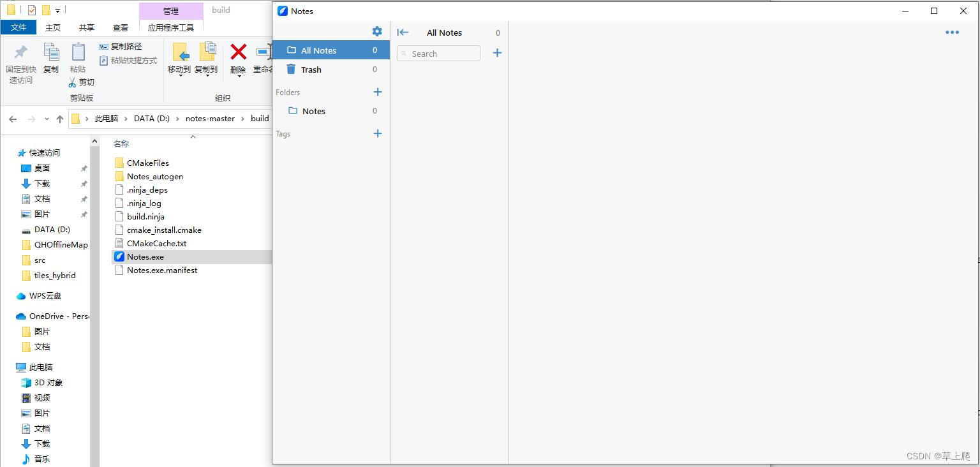Expand the Move to dropdown arrow
Image resolution: width=980 pixels, height=467 pixels.
point(180,77)
